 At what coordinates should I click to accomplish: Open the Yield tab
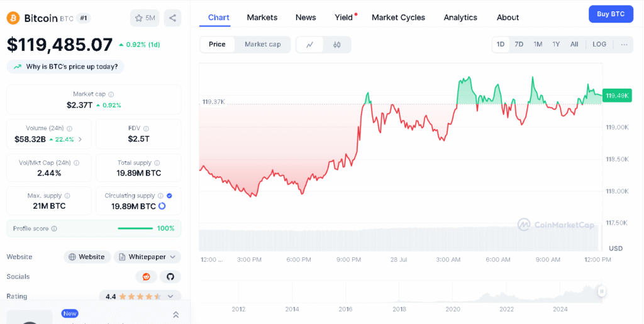tap(344, 18)
